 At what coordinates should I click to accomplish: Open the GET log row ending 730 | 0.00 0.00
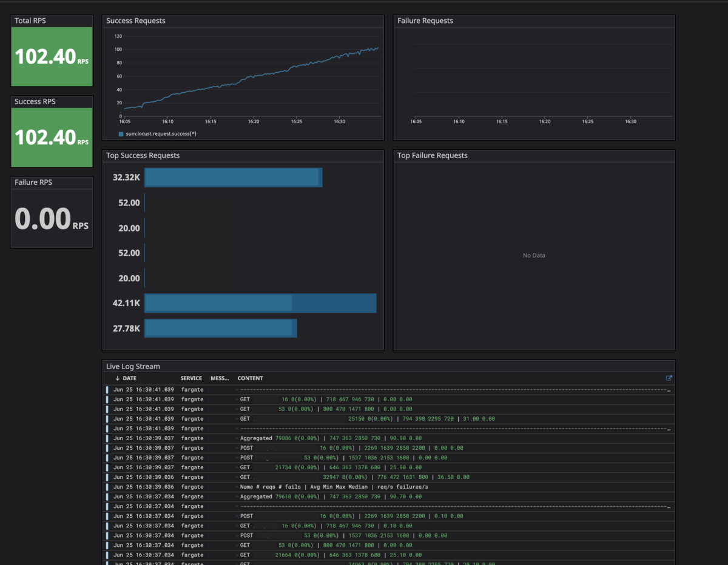(x=388, y=400)
